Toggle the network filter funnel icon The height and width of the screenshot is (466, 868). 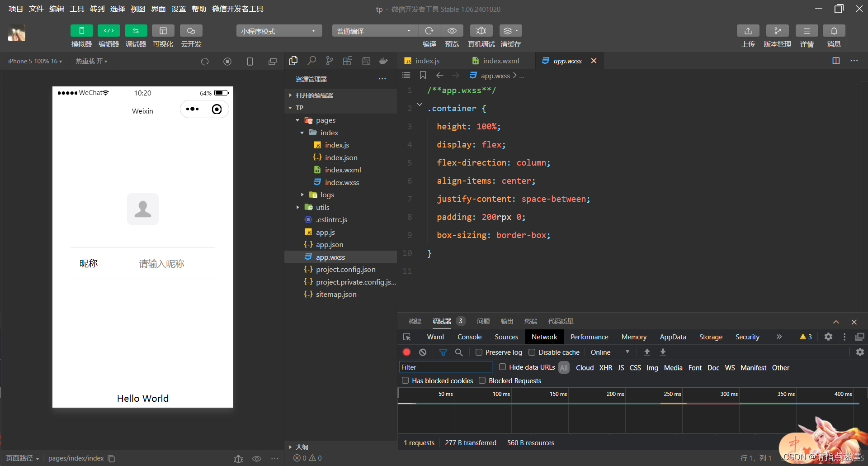(443, 352)
